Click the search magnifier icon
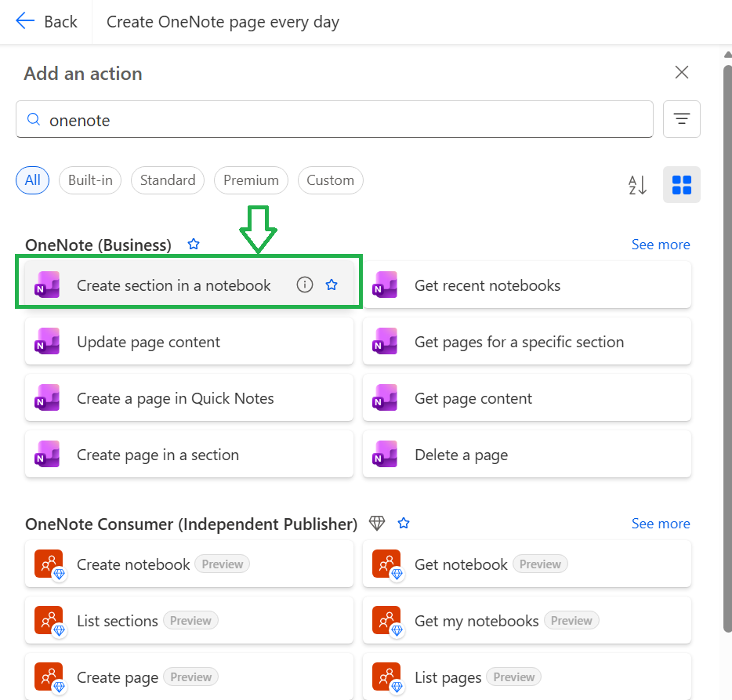Image resolution: width=732 pixels, height=700 pixels. [34, 120]
